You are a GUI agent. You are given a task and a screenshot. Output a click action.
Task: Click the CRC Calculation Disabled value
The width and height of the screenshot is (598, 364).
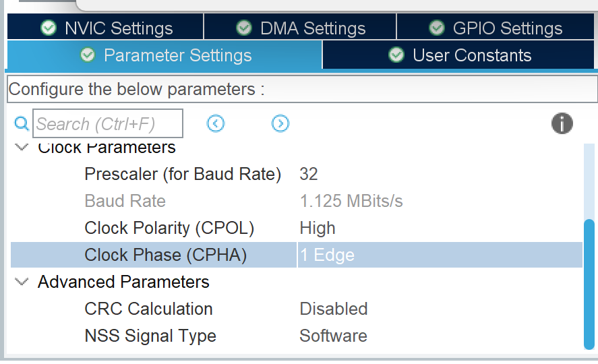click(334, 309)
